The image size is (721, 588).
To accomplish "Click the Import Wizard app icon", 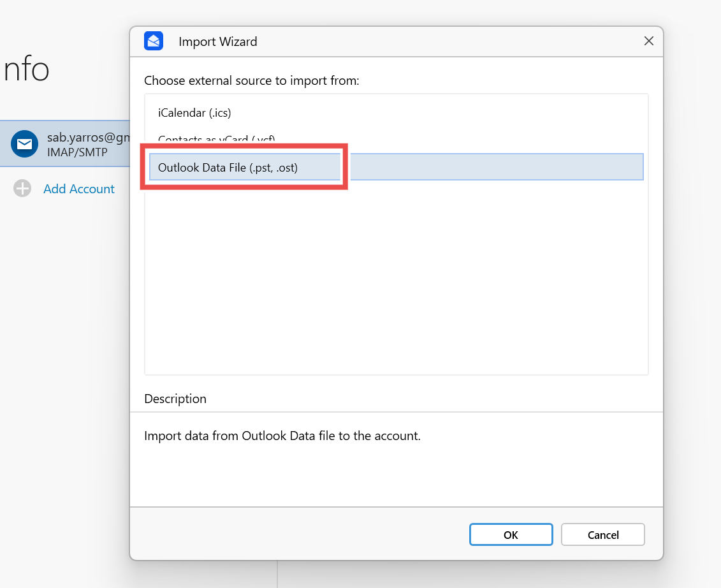I will point(154,41).
